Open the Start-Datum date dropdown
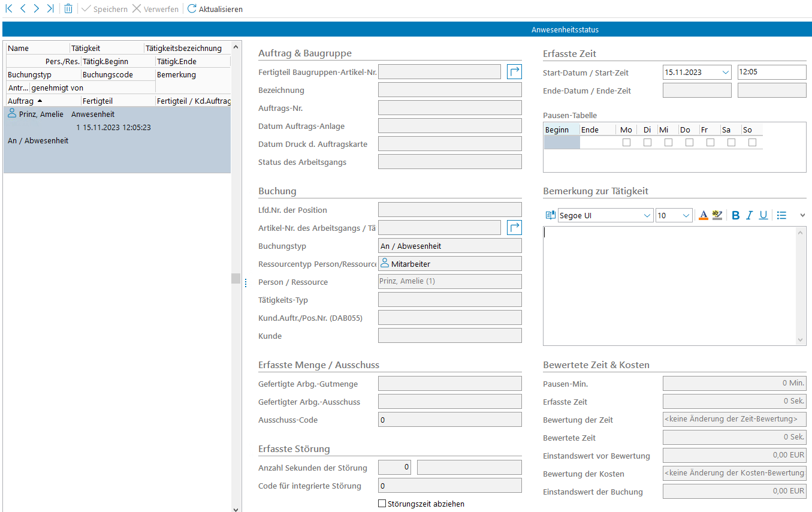Viewport: 812px width, 512px height. pos(725,73)
